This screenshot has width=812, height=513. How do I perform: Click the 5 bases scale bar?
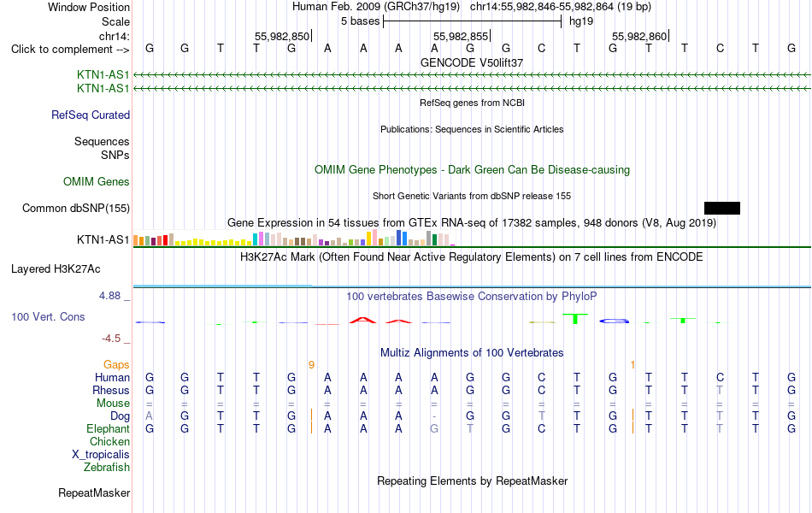[x=473, y=21]
